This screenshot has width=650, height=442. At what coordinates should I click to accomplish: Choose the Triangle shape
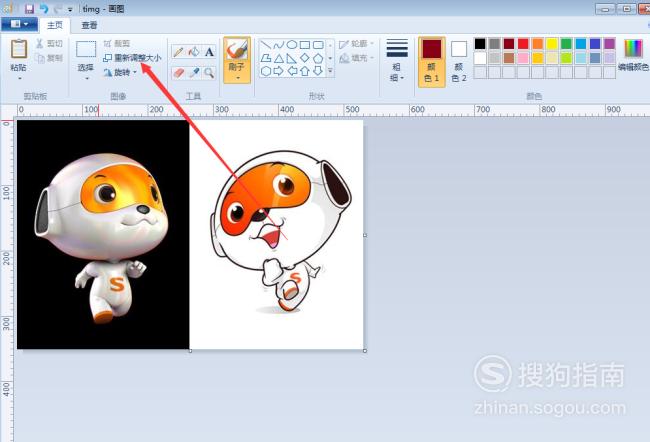(279, 58)
